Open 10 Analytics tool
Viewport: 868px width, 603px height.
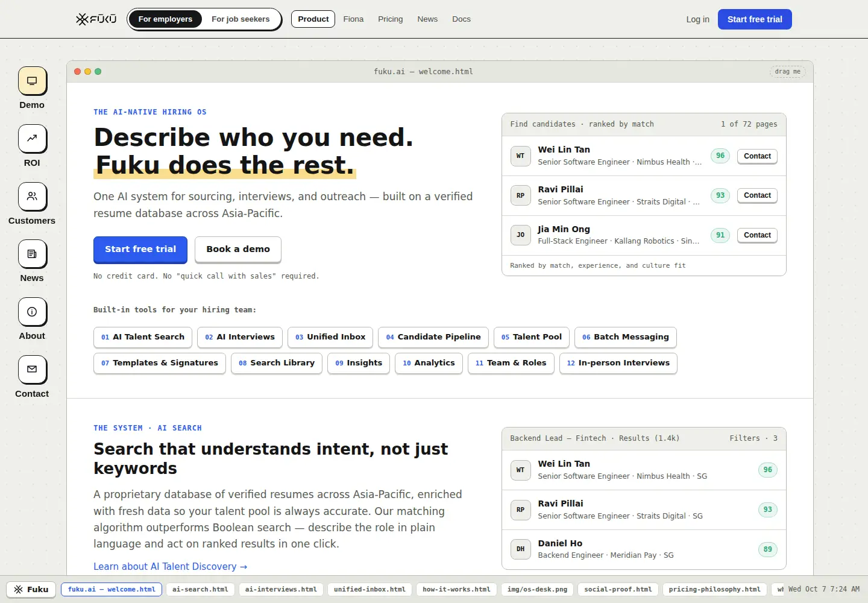click(x=429, y=363)
